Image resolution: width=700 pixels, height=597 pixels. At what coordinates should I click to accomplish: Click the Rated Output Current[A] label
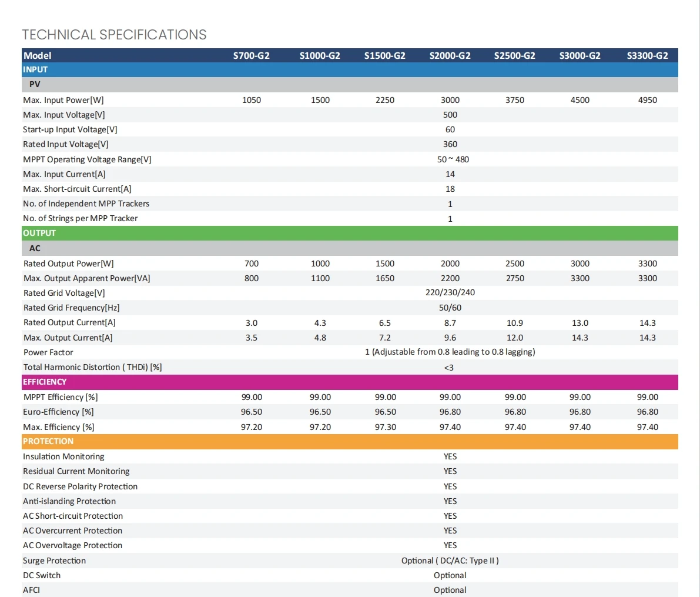coord(69,323)
